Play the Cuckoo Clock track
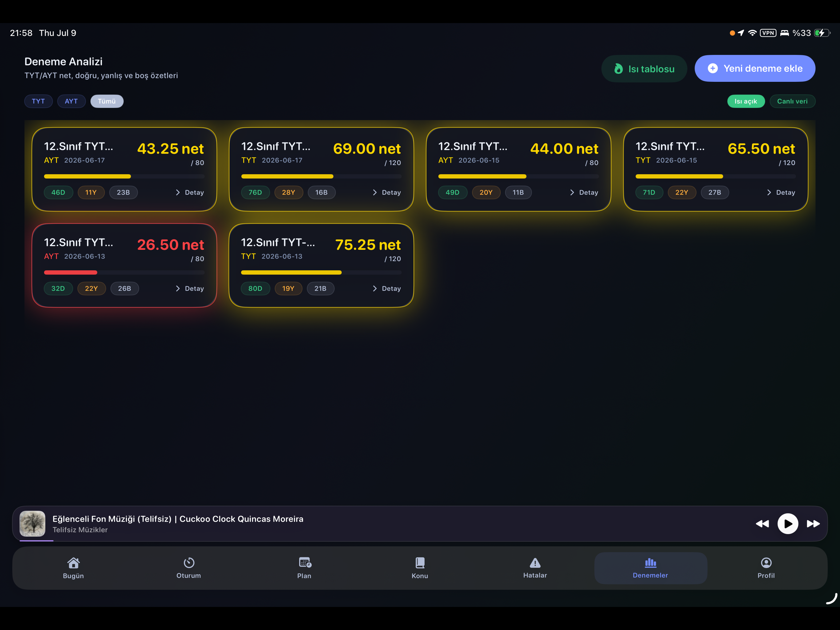This screenshot has height=630, width=840. click(788, 524)
